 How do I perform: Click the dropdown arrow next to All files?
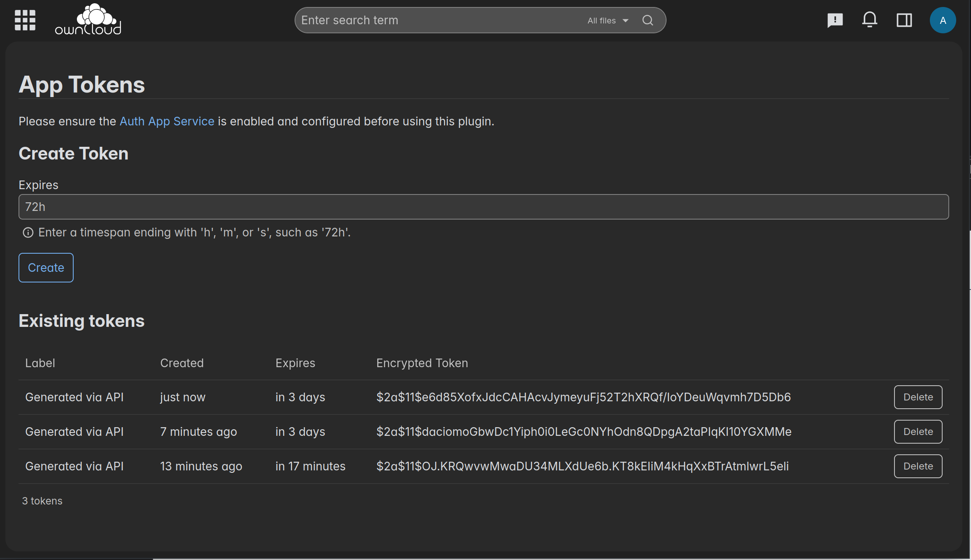coord(625,21)
